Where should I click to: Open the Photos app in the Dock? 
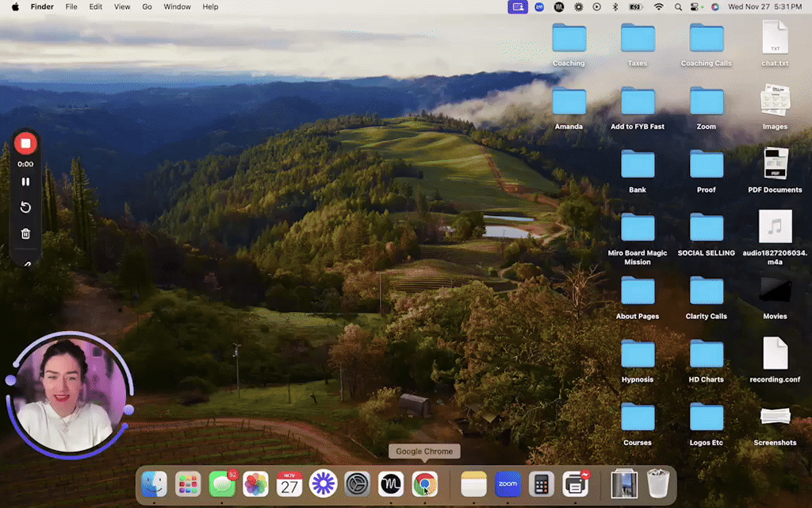255,483
